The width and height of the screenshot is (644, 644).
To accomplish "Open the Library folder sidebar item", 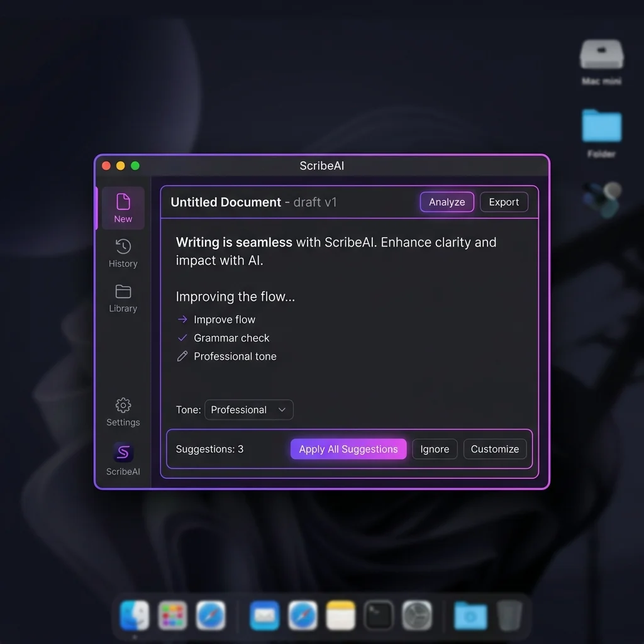I will coord(123,298).
